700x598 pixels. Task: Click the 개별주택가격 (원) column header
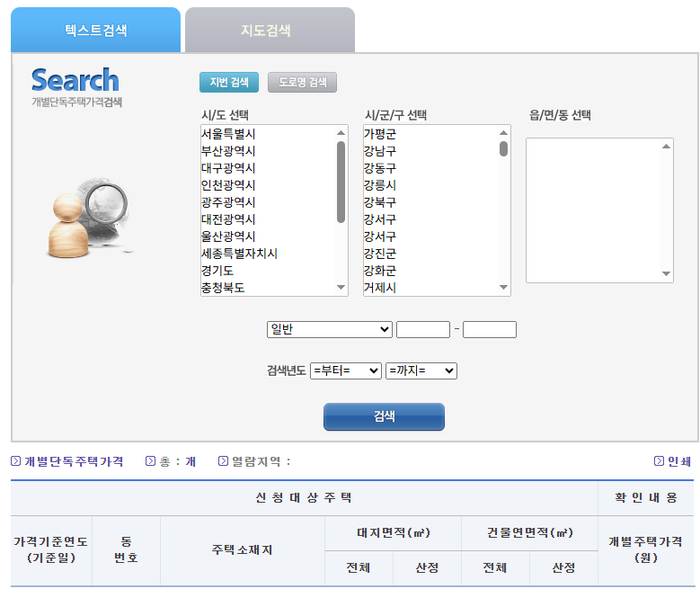(645, 550)
